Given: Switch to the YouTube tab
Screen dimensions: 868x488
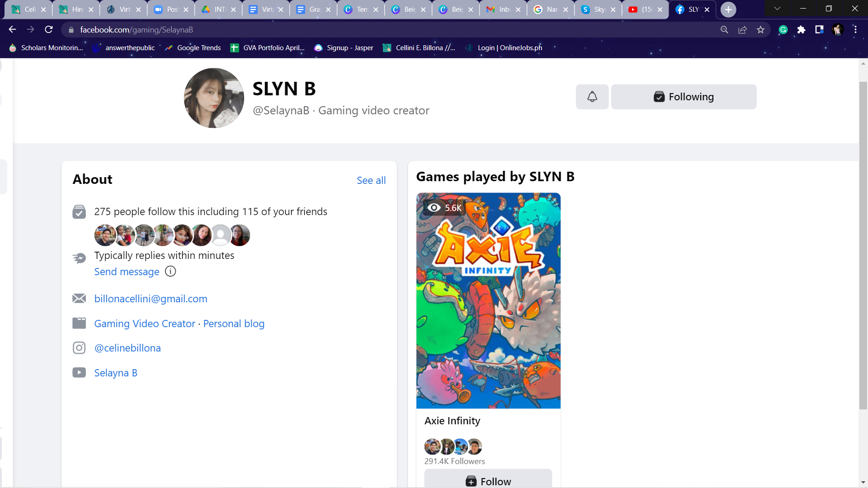Looking at the screenshot, I should click(x=642, y=9).
